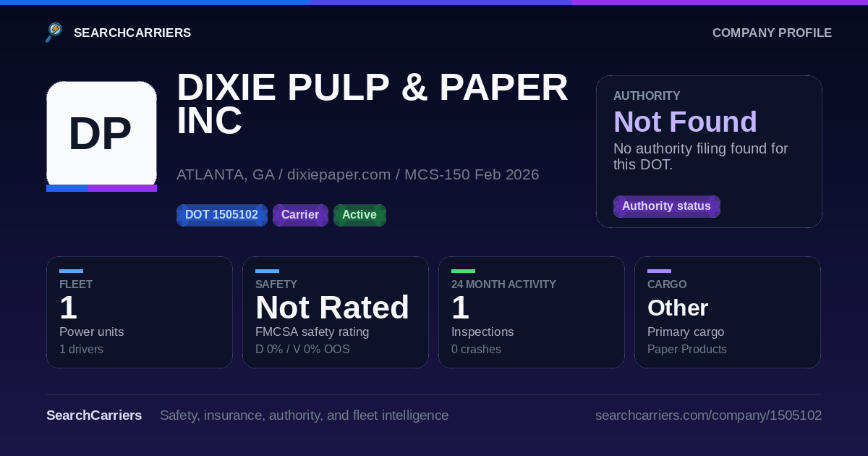Image resolution: width=868 pixels, height=456 pixels.
Task: Click the Not Found authority heading
Action: point(685,122)
